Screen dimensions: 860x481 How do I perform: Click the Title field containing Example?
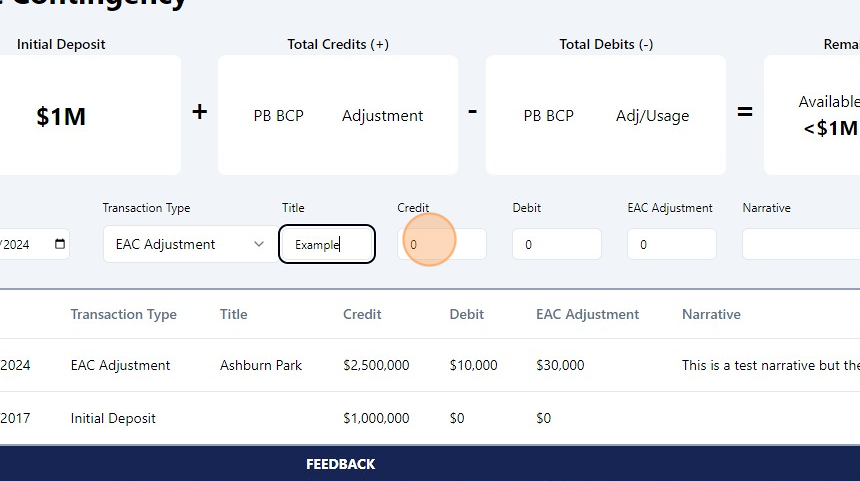(x=326, y=244)
